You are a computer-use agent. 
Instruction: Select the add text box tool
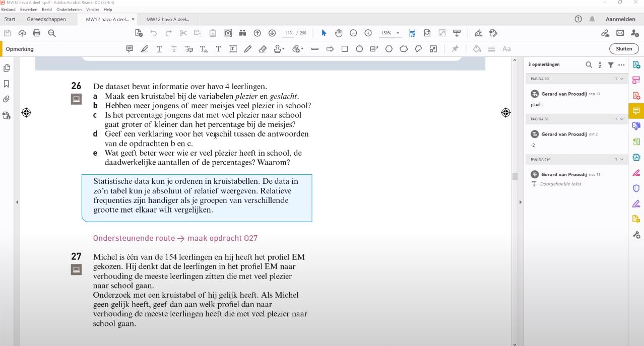click(233, 49)
